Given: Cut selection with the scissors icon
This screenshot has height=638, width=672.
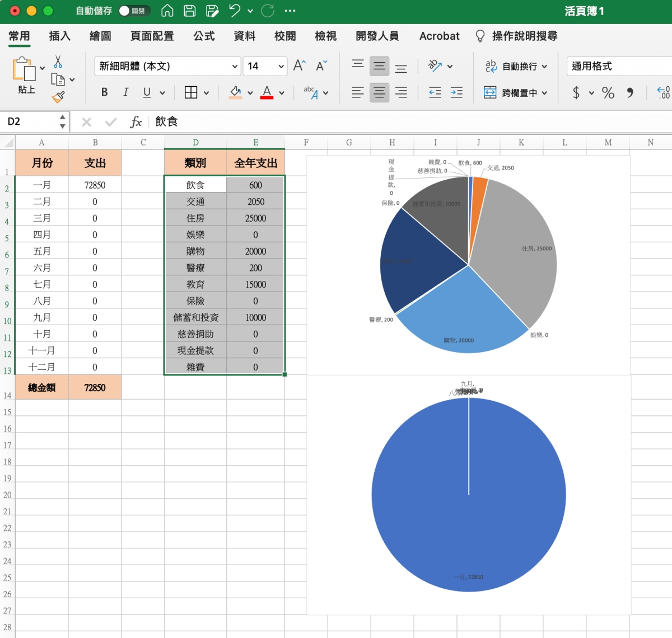Looking at the screenshot, I should point(58,62).
